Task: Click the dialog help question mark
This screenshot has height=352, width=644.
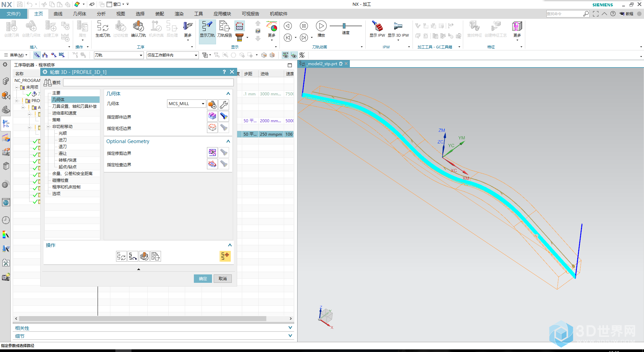Action: [224, 72]
